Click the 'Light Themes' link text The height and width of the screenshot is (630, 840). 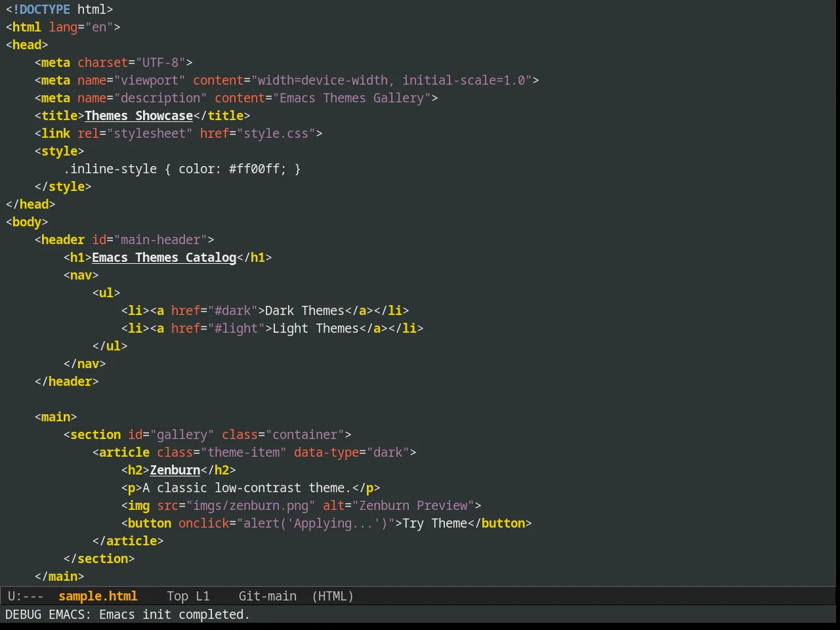316,328
